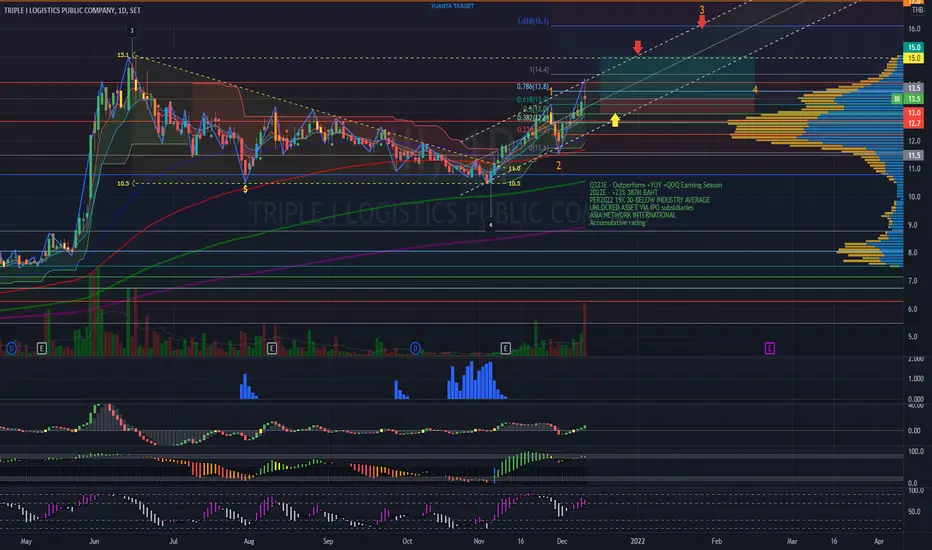Image resolution: width=932 pixels, height=550 pixels.
Task: Select the 1.618(16.1) Fibonacci label
Action: 533,21
